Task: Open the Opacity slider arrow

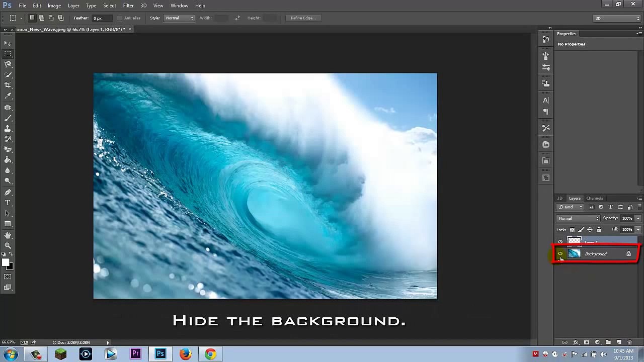Action: tap(638, 218)
